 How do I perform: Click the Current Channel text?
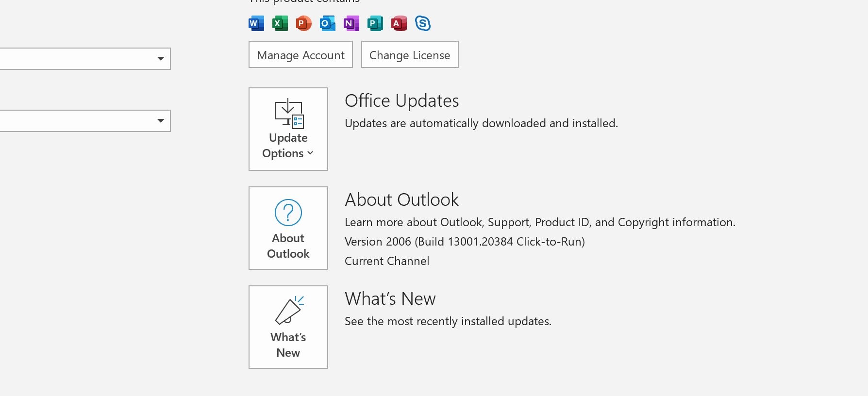(387, 261)
